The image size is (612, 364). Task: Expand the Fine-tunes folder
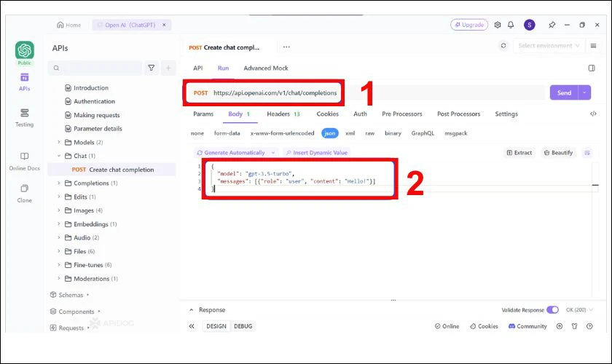[x=59, y=265]
